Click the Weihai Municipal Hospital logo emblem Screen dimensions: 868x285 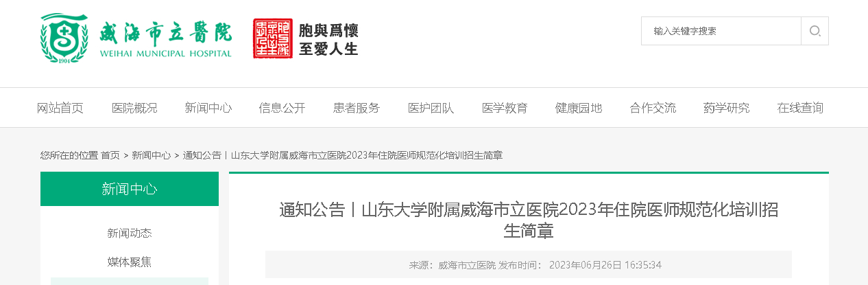64,38
